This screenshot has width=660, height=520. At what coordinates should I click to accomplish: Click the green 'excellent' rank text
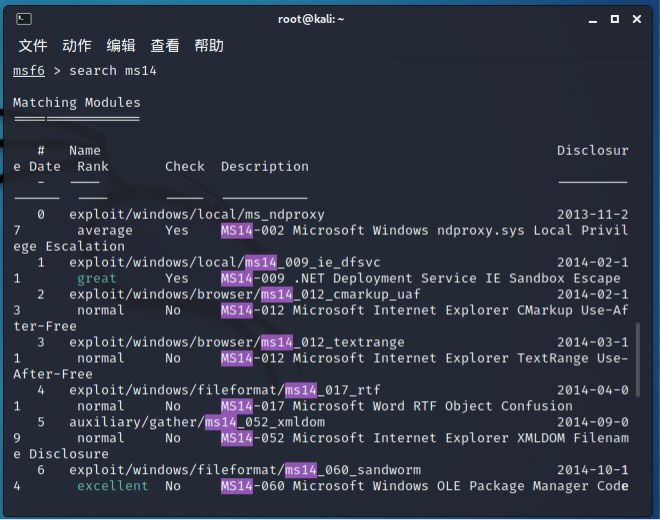click(113, 486)
